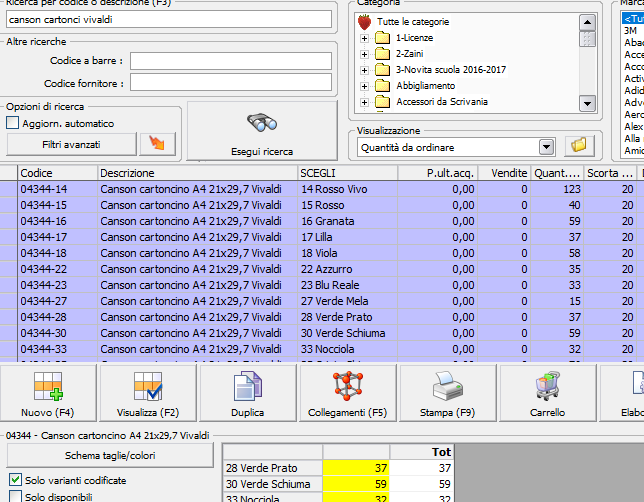Click the yellow folder button next to Visualizzazione

pyautogui.click(x=579, y=146)
